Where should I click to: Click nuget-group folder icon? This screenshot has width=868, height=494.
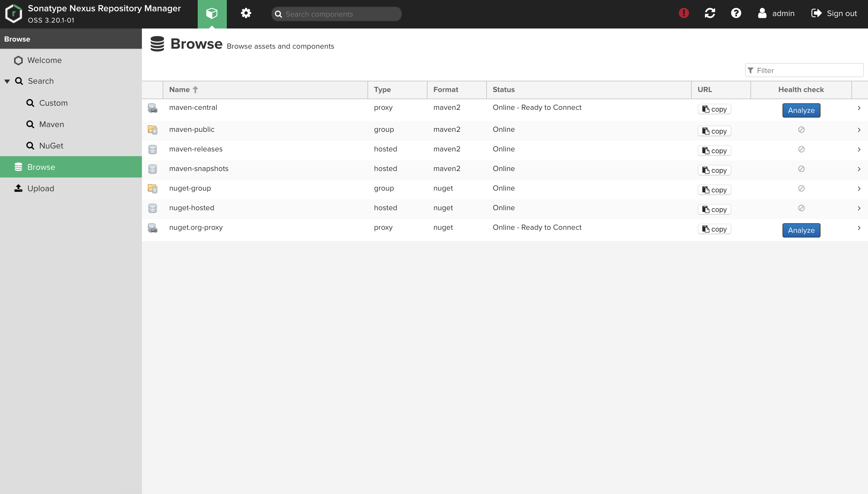tap(152, 189)
